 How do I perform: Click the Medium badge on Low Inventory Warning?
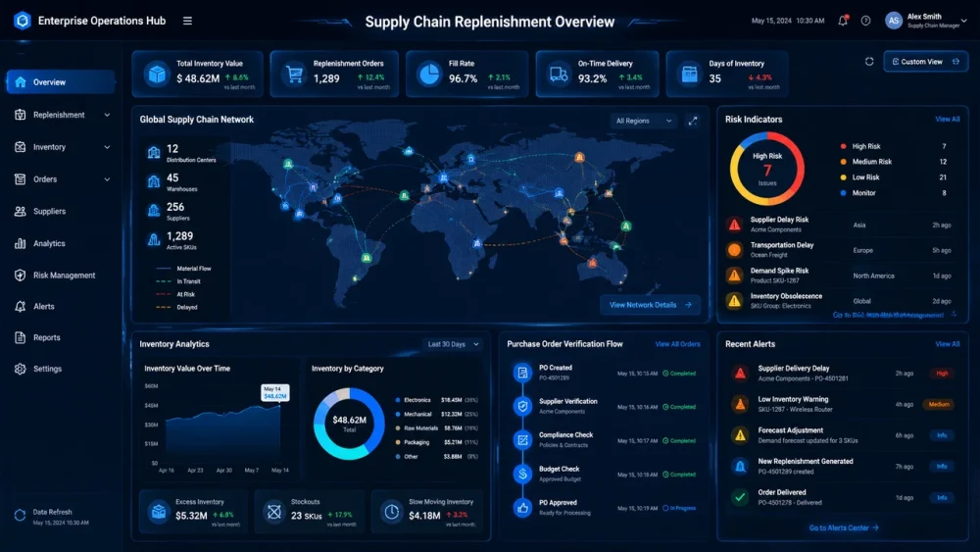(939, 405)
